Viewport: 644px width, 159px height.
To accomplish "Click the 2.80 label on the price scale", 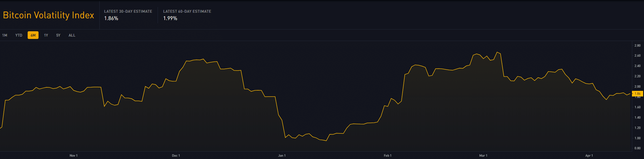I will coord(637,45).
